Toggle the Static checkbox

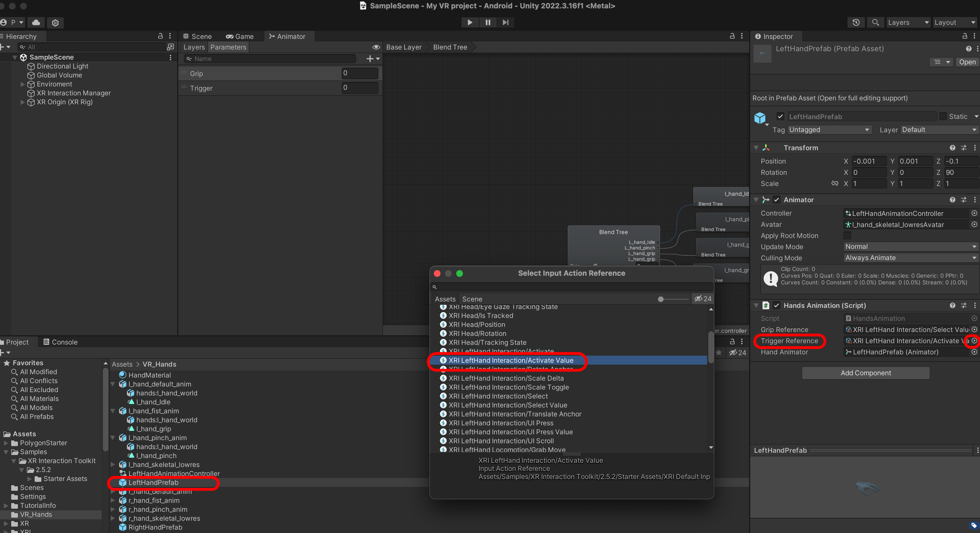[943, 117]
